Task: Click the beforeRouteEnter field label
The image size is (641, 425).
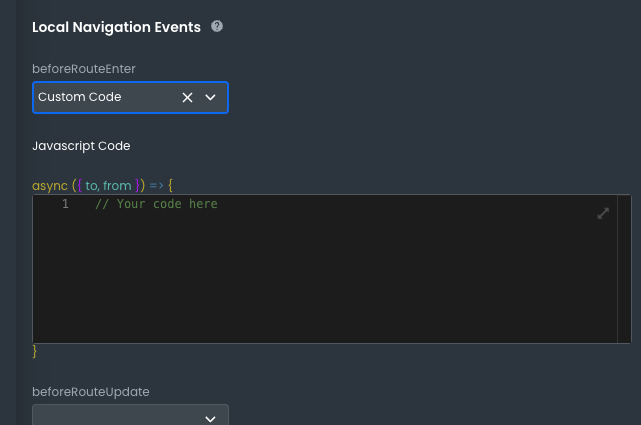Action: tap(84, 68)
